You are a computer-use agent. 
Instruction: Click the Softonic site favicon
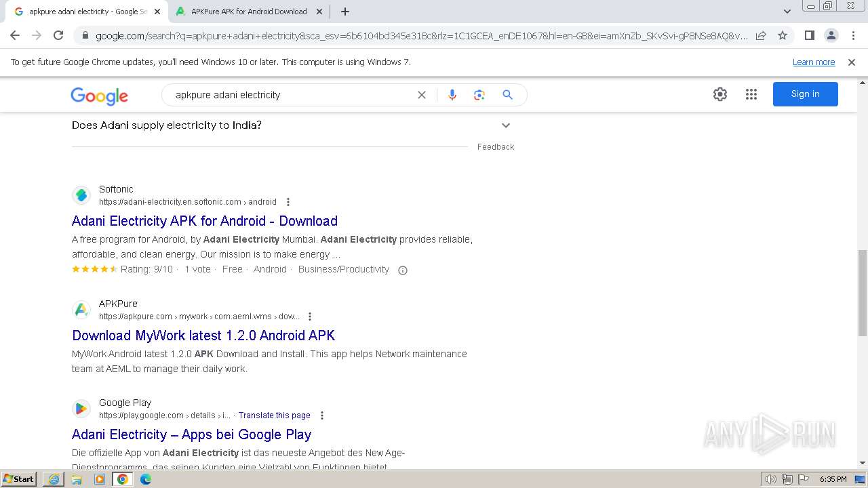click(x=81, y=195)
